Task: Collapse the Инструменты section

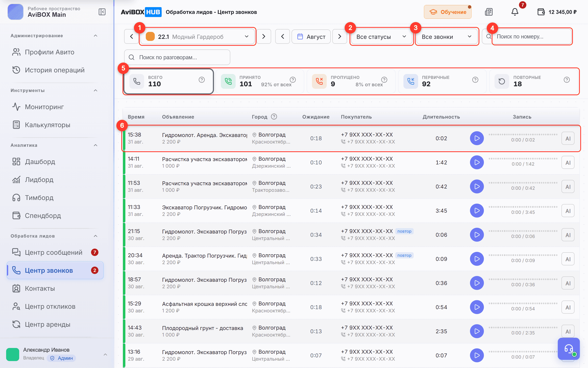Action: [96, 91]
